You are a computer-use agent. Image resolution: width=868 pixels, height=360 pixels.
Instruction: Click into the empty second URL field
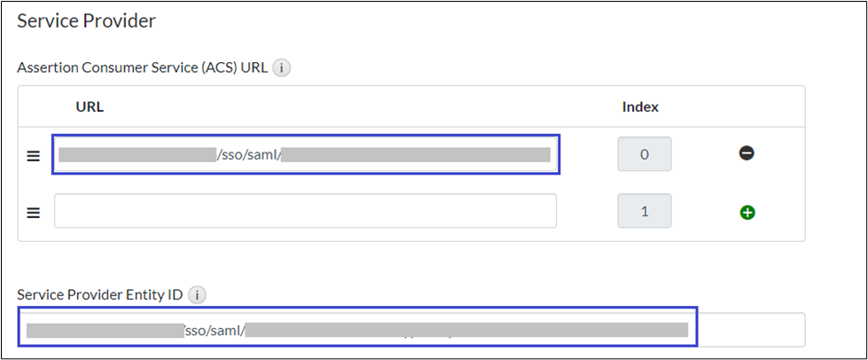tap(306, 210)
